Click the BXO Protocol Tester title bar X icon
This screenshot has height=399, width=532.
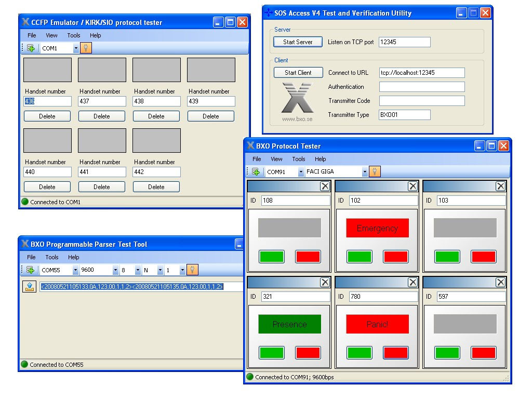coord(250,145)
